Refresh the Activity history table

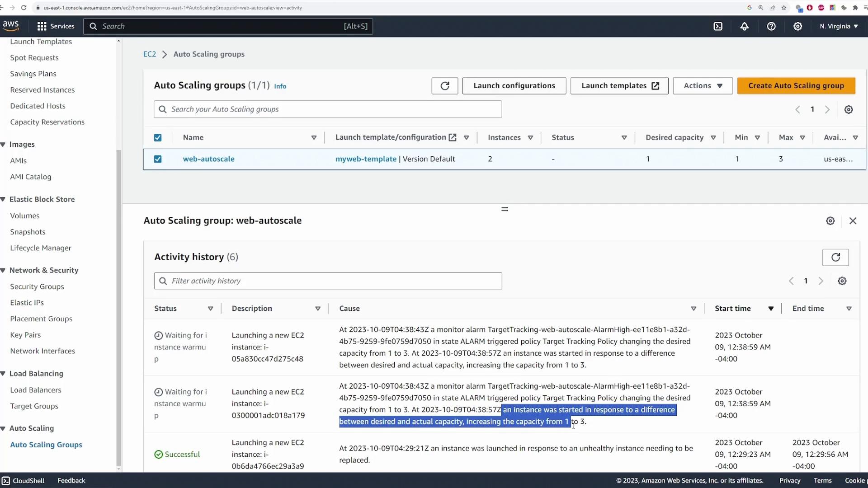(835, 258)
